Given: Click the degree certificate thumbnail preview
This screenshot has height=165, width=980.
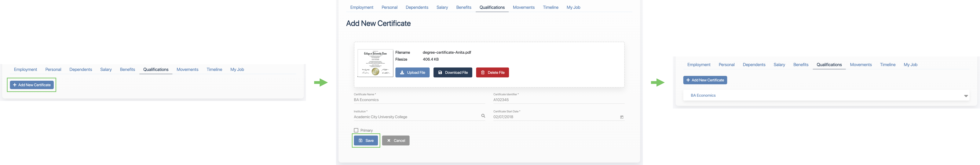Looking at the screenshot, I should 375,63.
